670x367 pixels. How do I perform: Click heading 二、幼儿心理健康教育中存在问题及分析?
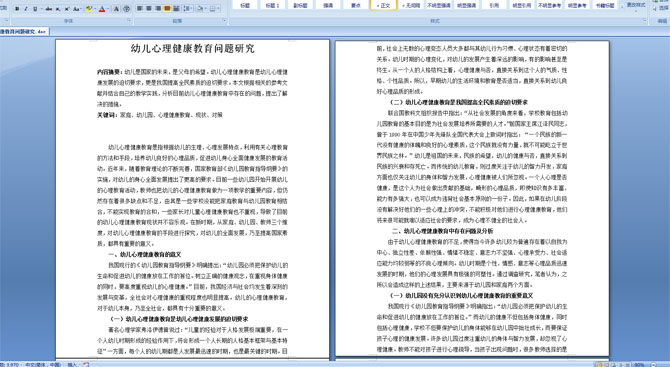pyautogui.click(x=442, y=231)
